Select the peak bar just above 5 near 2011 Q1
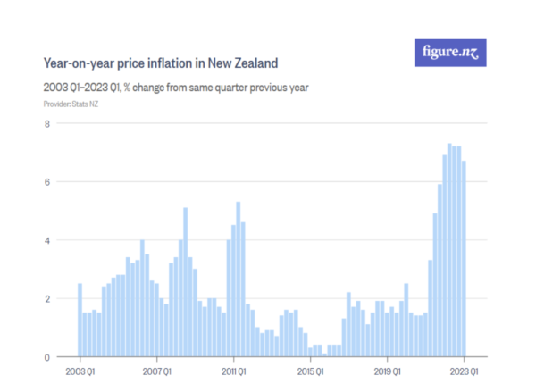The image size is (536, 392). 239,279
